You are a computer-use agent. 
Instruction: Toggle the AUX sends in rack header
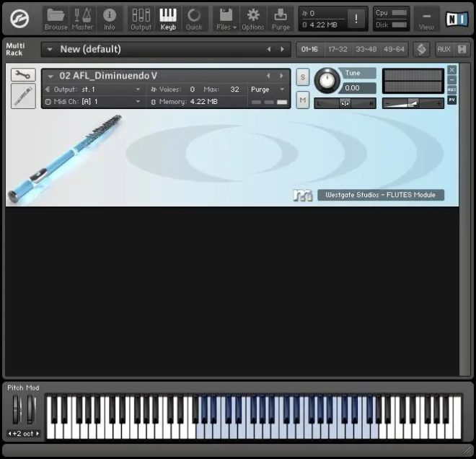(x=444, y=49)
